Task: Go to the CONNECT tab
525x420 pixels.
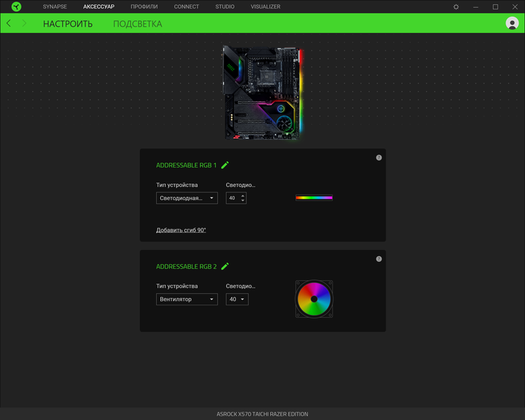Action: tap(186, 7)
